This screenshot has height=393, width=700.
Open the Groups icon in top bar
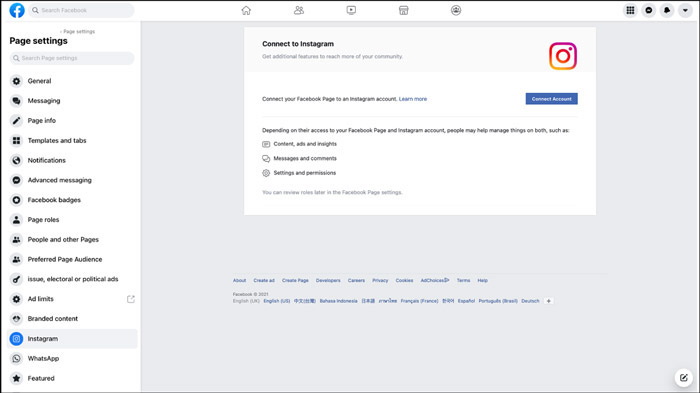tap(456, 10)
